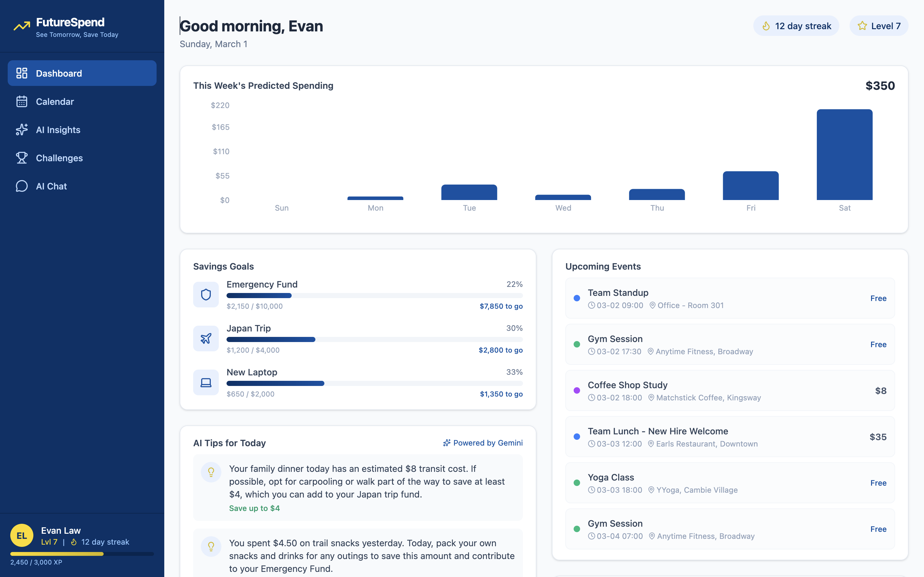Click the New Laptop icon

tap(206, 382)
